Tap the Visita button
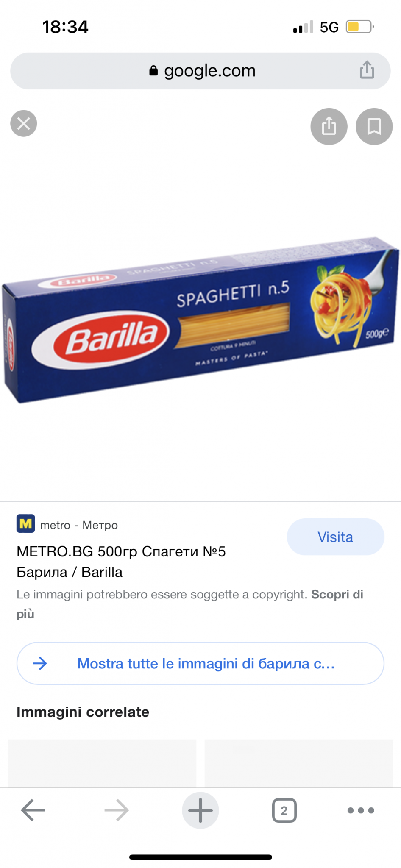 click(x=336, y=537)
